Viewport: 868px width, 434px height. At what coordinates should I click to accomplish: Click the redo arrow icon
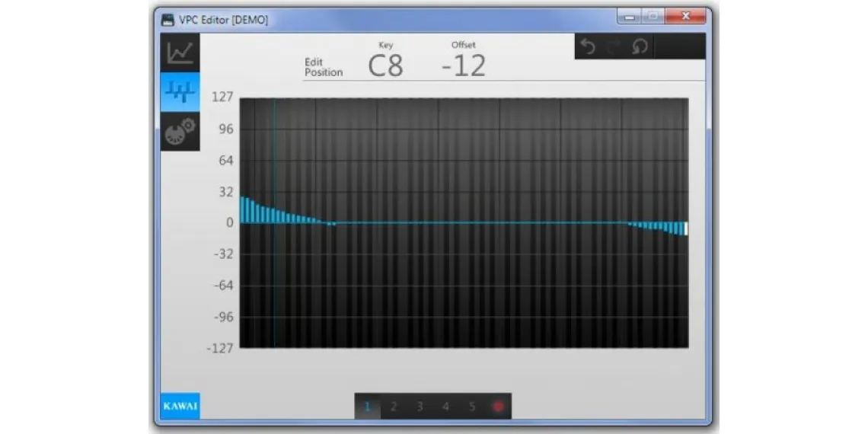[614, 46]
